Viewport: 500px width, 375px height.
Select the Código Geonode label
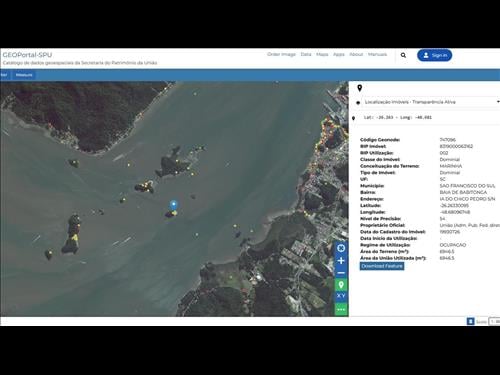380,140
